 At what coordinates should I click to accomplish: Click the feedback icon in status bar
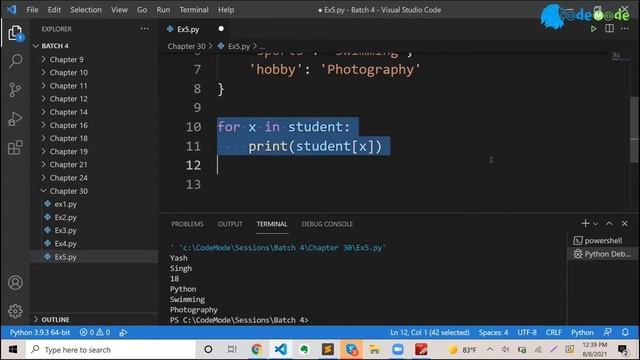click(x=608, y=332)
